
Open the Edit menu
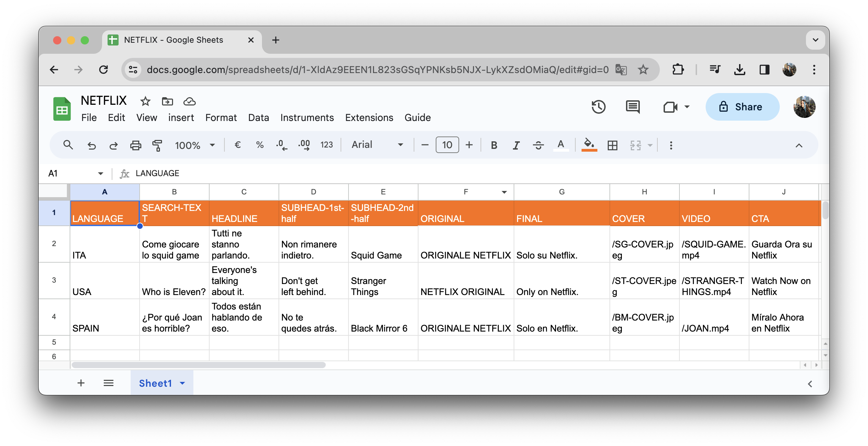[x=116, y=118]
